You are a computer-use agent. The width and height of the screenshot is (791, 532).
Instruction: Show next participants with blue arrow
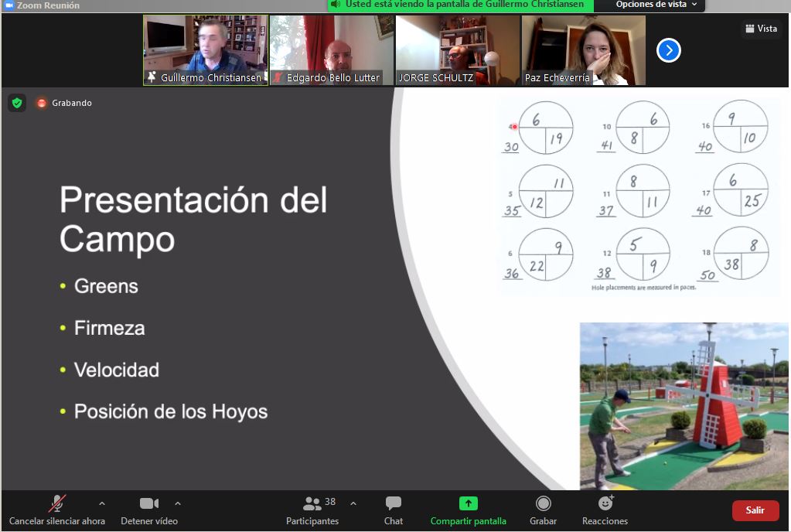pyautogui.click(x=668, y=50)
